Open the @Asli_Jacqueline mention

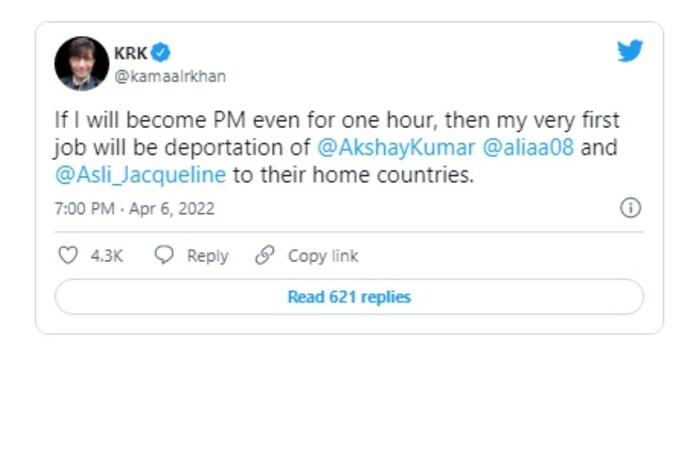click(140, 176)
